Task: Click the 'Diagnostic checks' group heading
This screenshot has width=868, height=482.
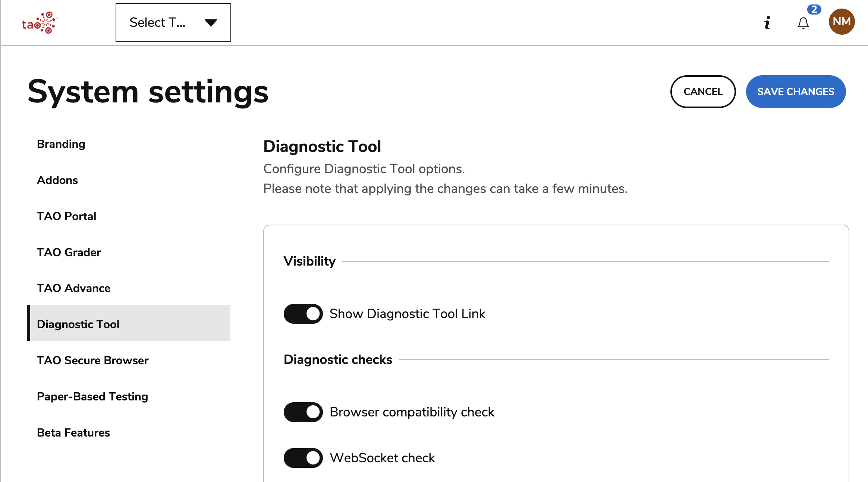Action: click(338, 359)
